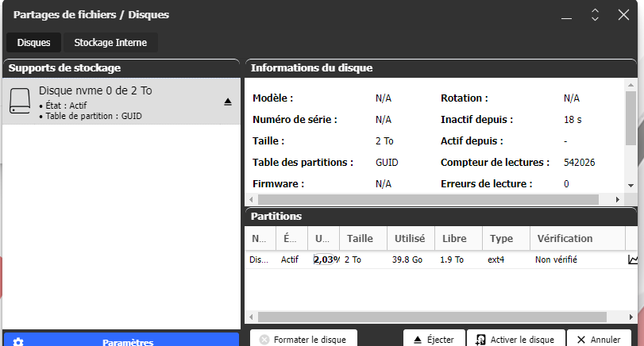Open the Paramètres button
The height and width of the screenshot is (346, 644).
127,342
